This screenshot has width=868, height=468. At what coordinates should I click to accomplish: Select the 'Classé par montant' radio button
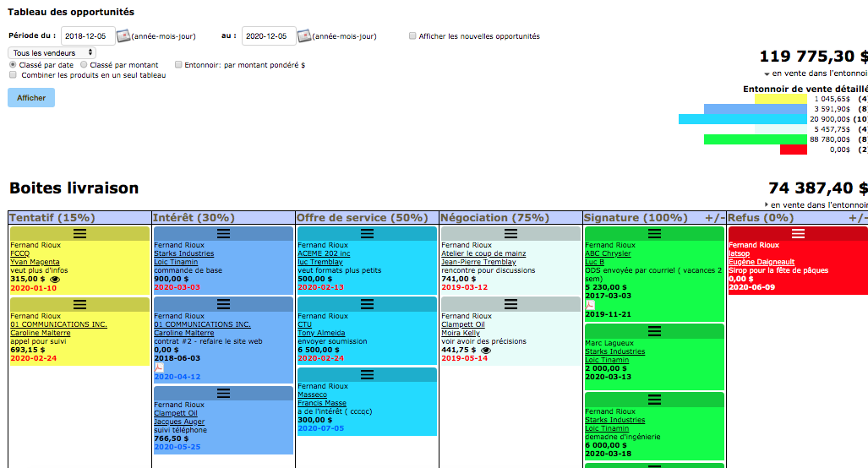(x=84, y=64)
